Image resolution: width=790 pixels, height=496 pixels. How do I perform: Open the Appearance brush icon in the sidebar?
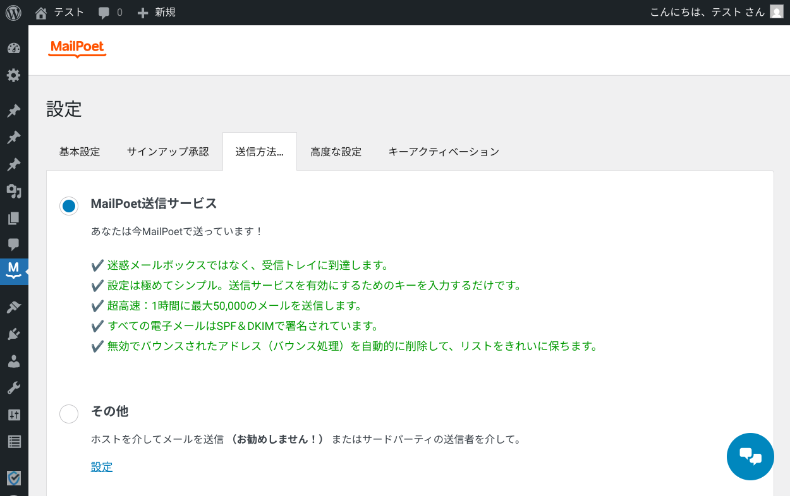pos(14,306)
